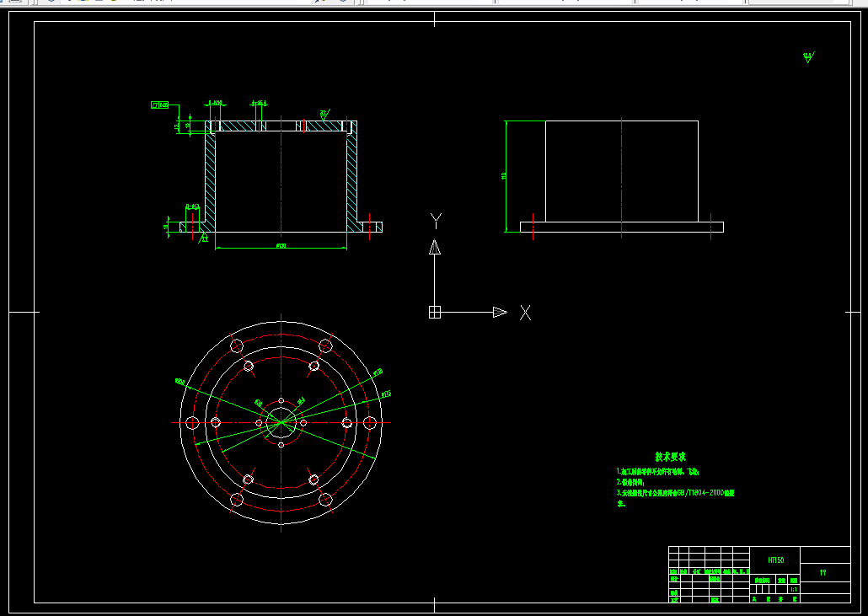Select the flatness tolerance frame near the section view
The height and width of the screenshot is (616, 868).
click(x=159, y=105)
